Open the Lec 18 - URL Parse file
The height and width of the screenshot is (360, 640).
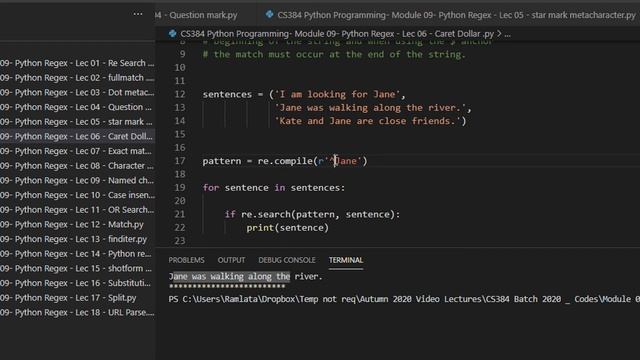click(77, 313)
